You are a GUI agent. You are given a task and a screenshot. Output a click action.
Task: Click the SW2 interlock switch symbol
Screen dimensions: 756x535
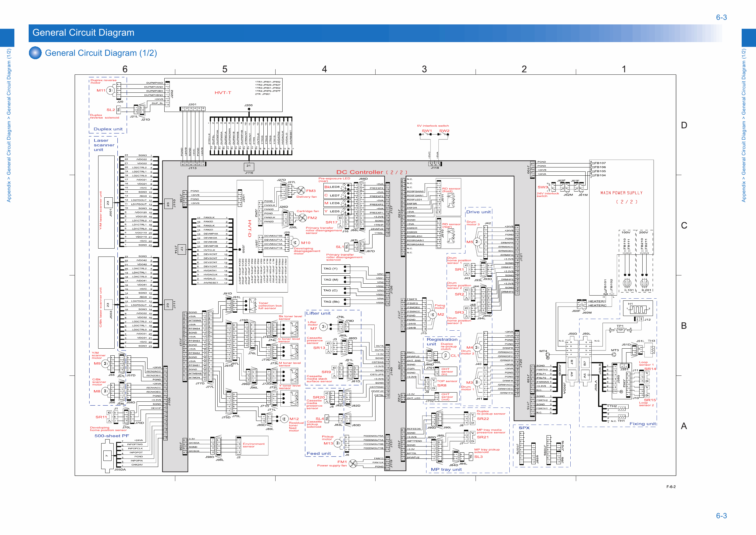444,135
